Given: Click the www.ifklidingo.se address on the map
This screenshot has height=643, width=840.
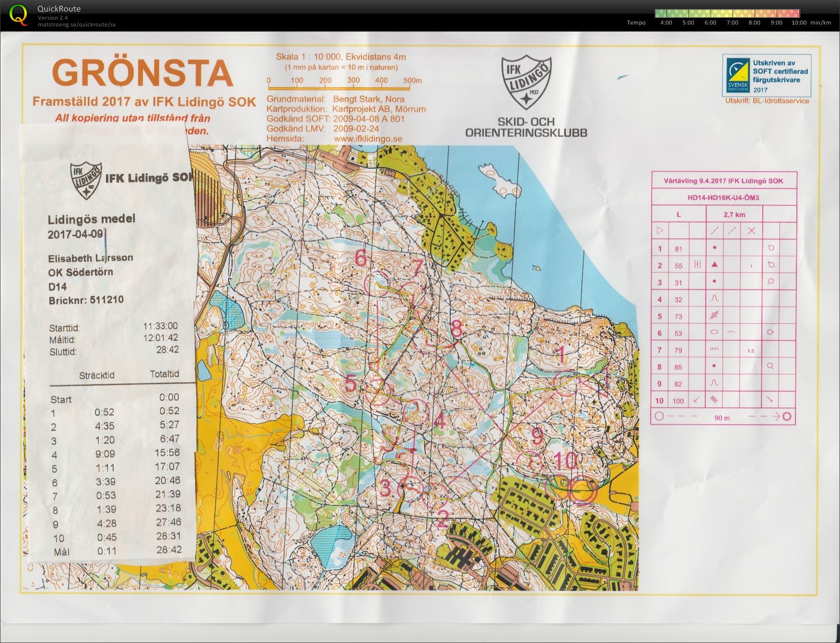Looking at the screenshot, I should (x=368, y=138).
